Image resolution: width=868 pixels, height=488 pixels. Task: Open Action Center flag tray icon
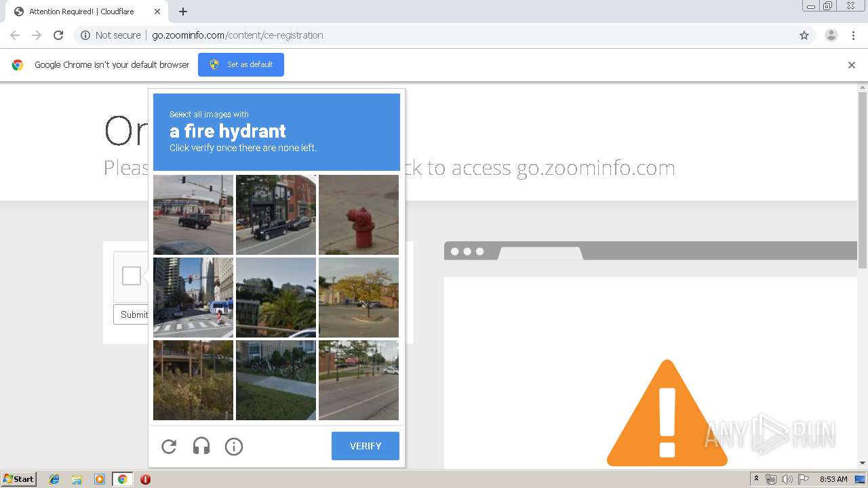804,479
